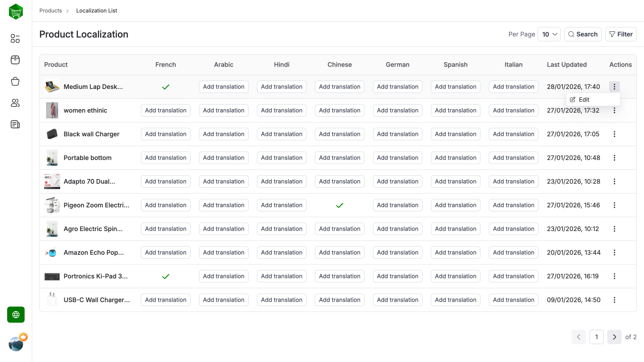Open the three-dot menu for USB-C Wall Charger
Screen dimensions: 644x362
point(614,299)
